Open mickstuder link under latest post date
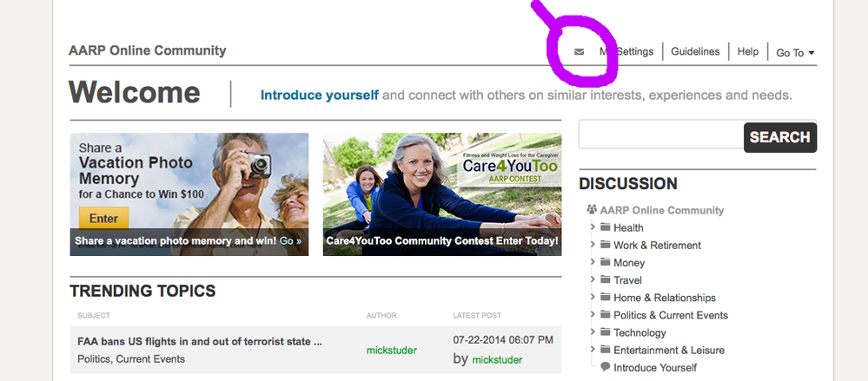This screenshot has width=868, height=381. click(x=497, y=360)
